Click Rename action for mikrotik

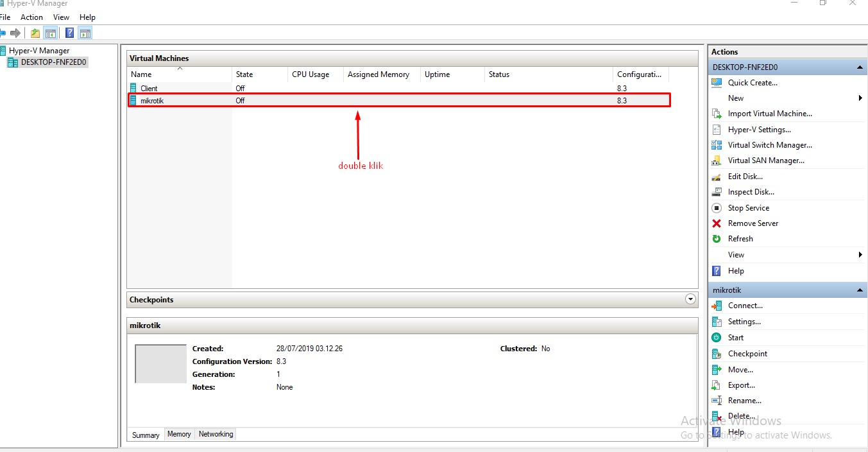point(745,401)
